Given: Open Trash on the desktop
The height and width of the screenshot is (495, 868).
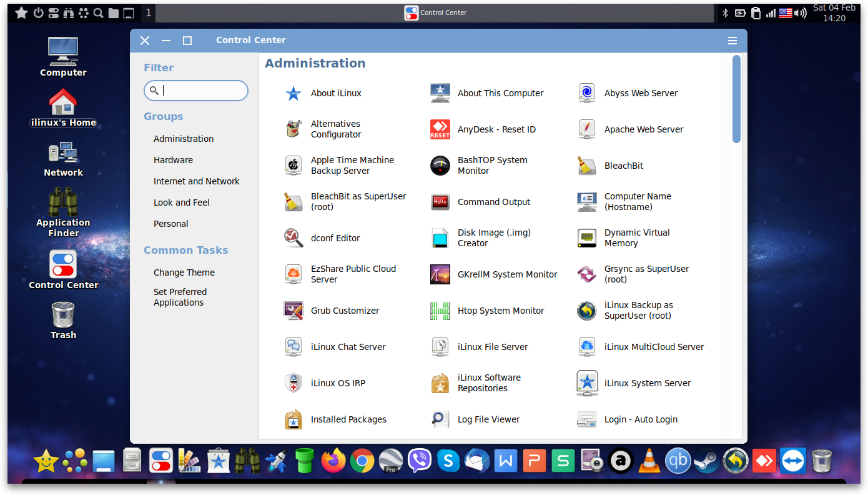Looking at the screenshot, I should tap(63, 321).
